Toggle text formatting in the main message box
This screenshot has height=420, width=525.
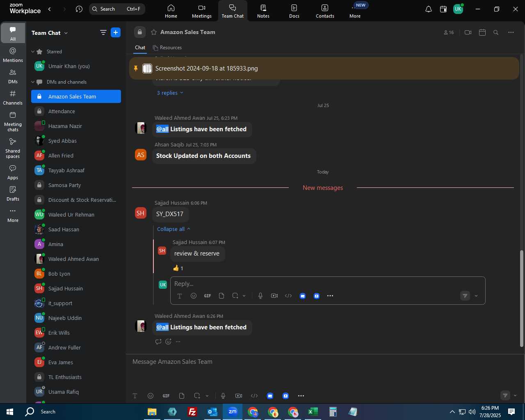tap(135, 396)
